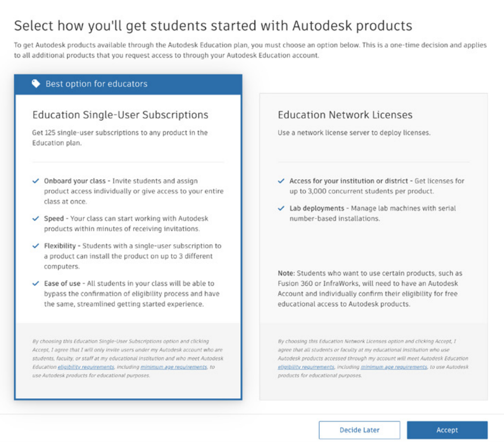504x444 pixels.
Task: Click the tag icon beside "Best option for educators"
Action: pyautogui.click(x=36, y=83)
